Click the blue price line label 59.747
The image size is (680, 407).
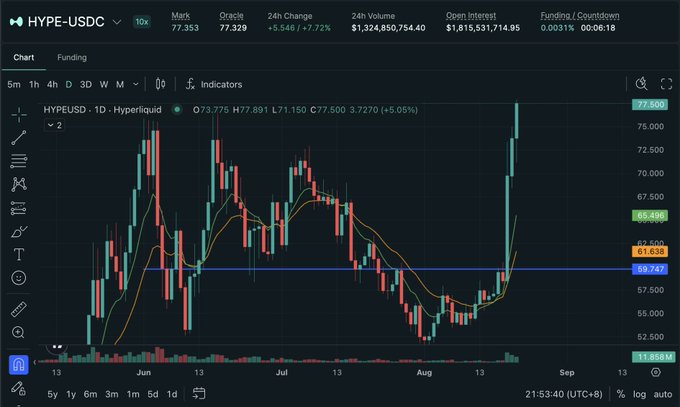[650, 269]
